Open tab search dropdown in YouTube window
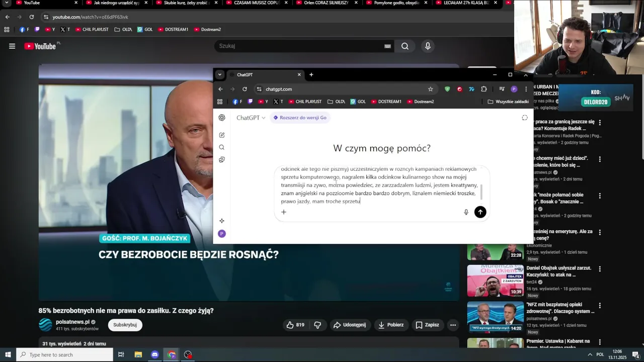This screenshot has height=362, width=644. tap(7, 3)
